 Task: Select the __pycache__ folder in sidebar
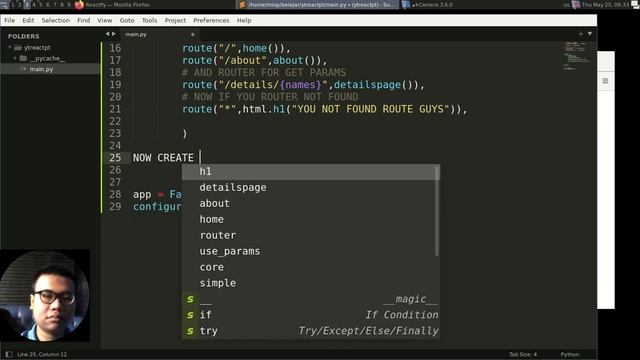tap(47, 58)
